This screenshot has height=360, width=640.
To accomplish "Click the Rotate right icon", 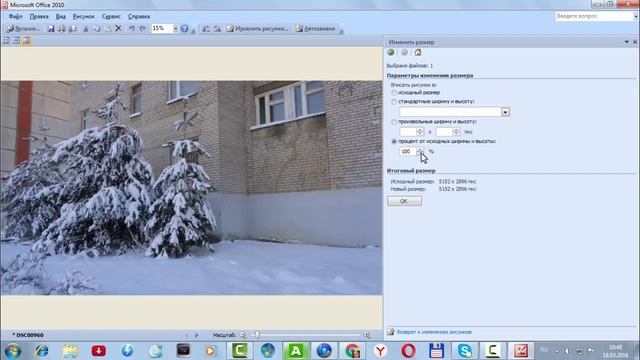I will [217, 29].
